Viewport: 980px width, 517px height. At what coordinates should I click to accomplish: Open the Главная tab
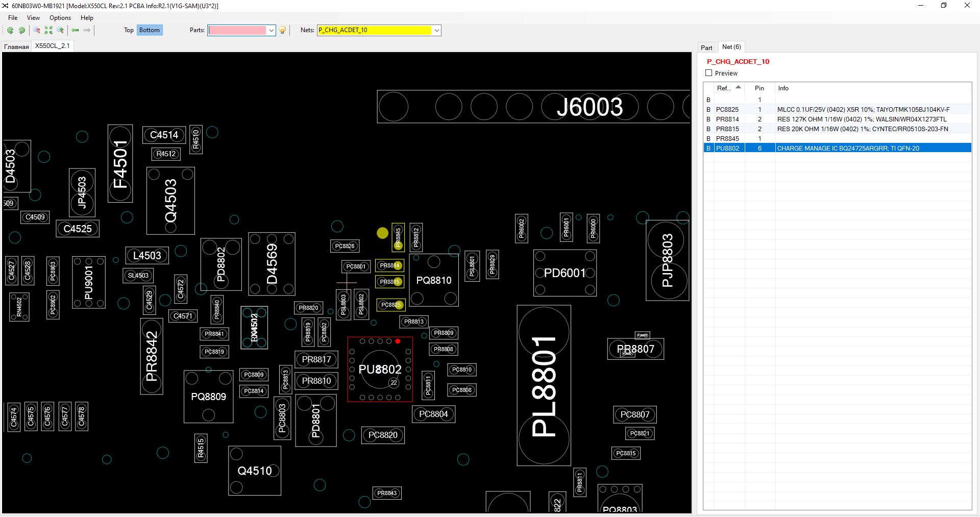point(16,46)
